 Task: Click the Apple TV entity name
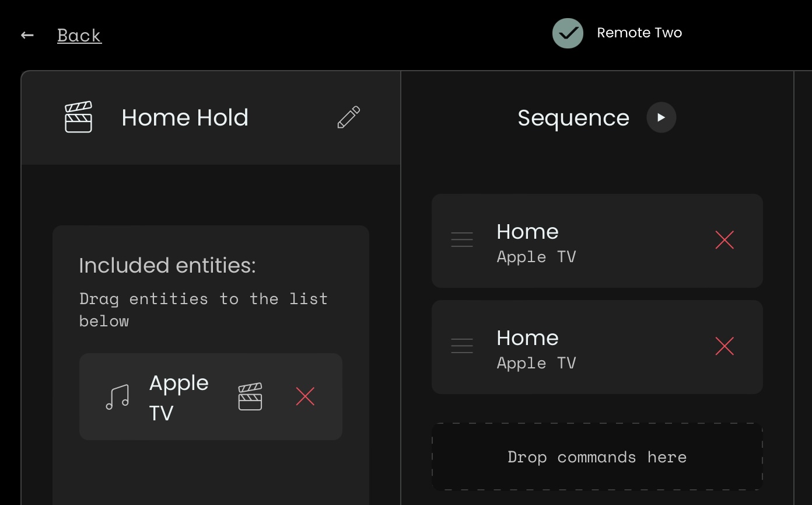pyautogui.click(x=179, y=398)
